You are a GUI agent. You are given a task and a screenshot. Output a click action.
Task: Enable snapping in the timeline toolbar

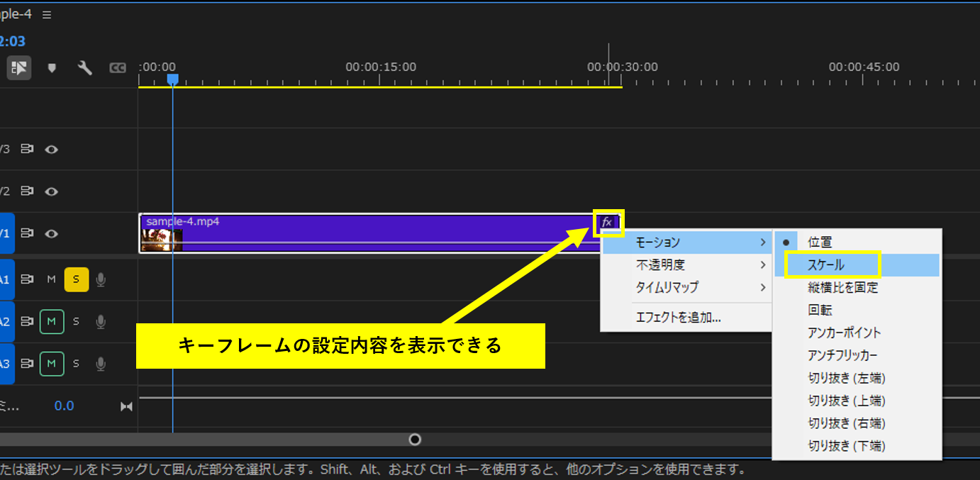pos(18,67)
